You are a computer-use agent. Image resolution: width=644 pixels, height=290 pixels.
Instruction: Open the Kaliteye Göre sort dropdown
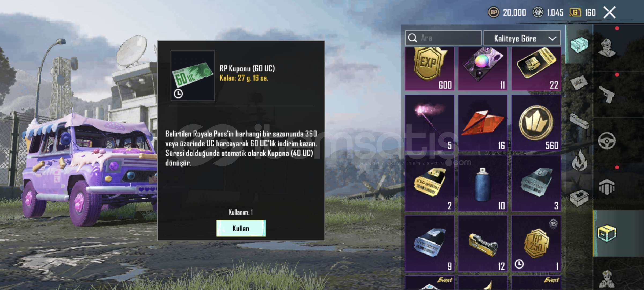click(522, 38)
